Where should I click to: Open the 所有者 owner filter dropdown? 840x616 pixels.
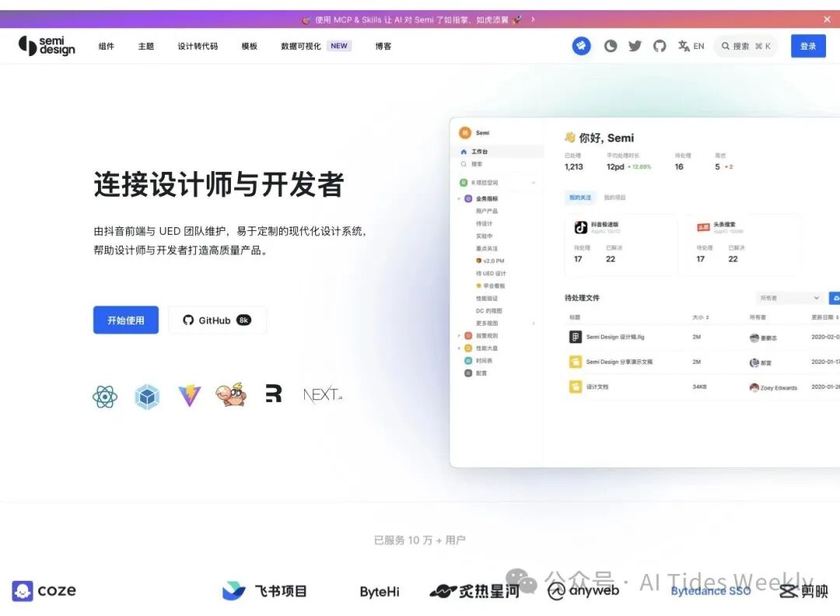[x=788, y=297]
